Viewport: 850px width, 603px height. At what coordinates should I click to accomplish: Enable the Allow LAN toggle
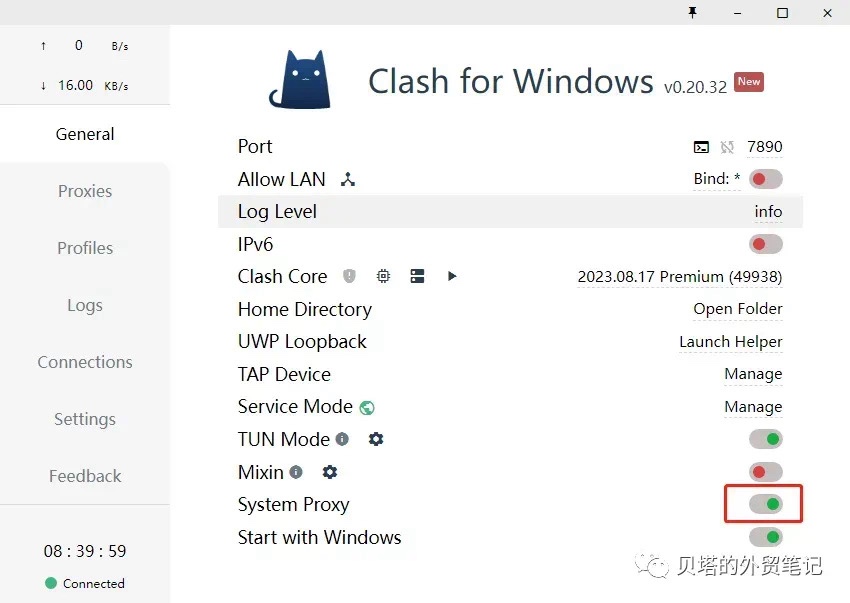pos(766,179)
